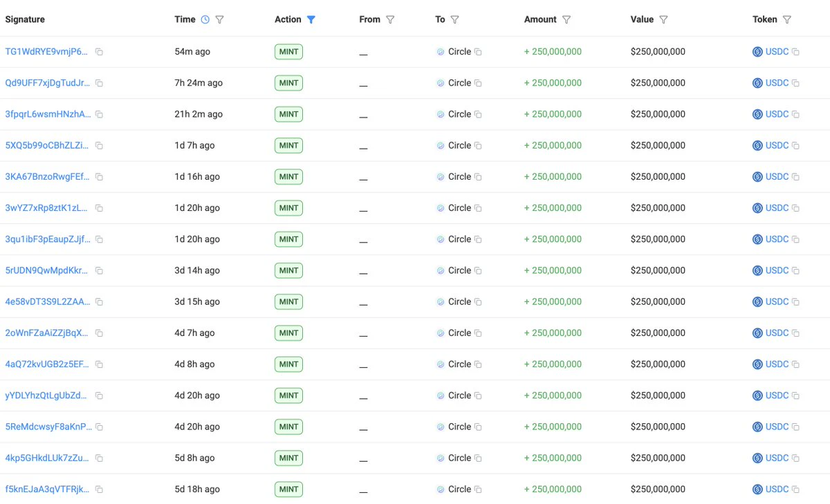Toggle time format using the clock icon
Viewport: 830px width, 504px height.
pos(205,19)
